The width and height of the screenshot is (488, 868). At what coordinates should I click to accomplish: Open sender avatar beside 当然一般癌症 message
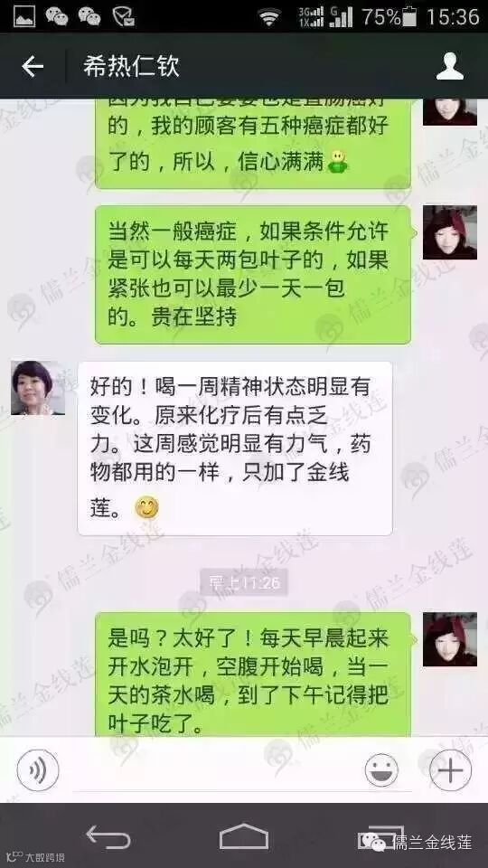[x=450, y=232]
